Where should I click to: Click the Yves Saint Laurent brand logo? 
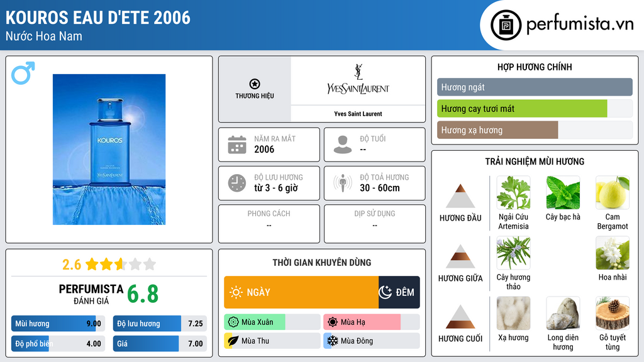(358, 81)
